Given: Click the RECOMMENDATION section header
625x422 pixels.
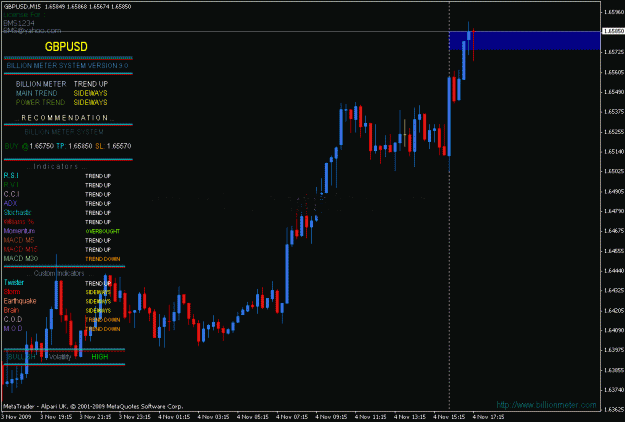Looking at the screenshot, I should pos(65,118).
